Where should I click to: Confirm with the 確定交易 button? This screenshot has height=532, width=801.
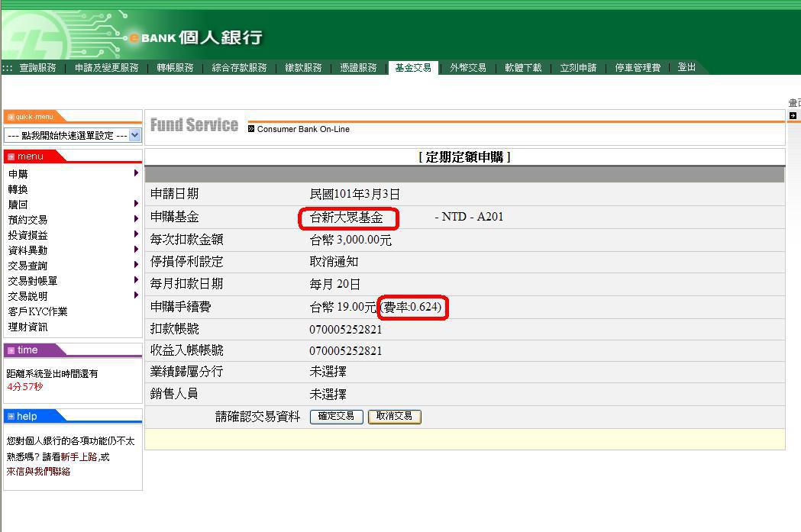click(x=336, y=417)
